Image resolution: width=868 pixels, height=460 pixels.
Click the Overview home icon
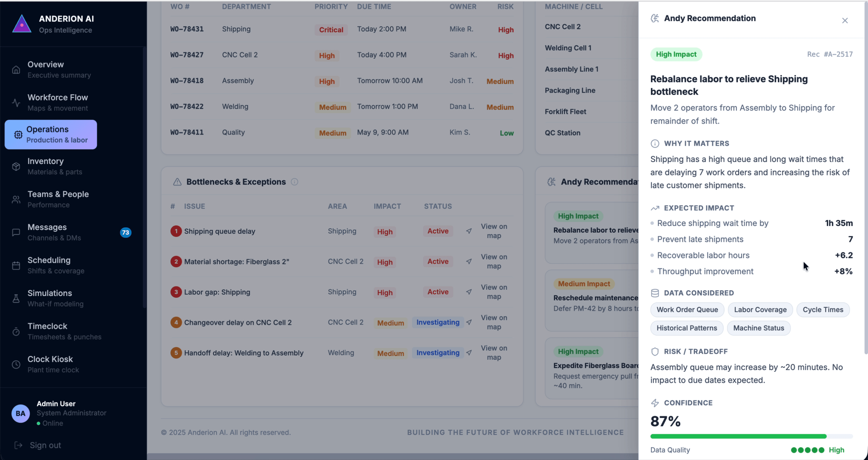(x=16, y=70)
